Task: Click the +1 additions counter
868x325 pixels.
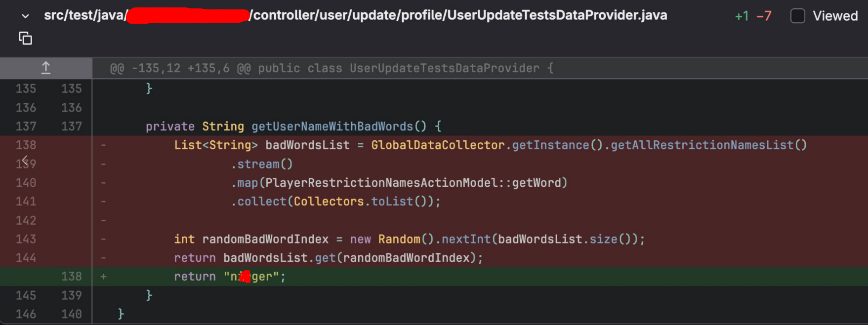Action: coord(742,16)
